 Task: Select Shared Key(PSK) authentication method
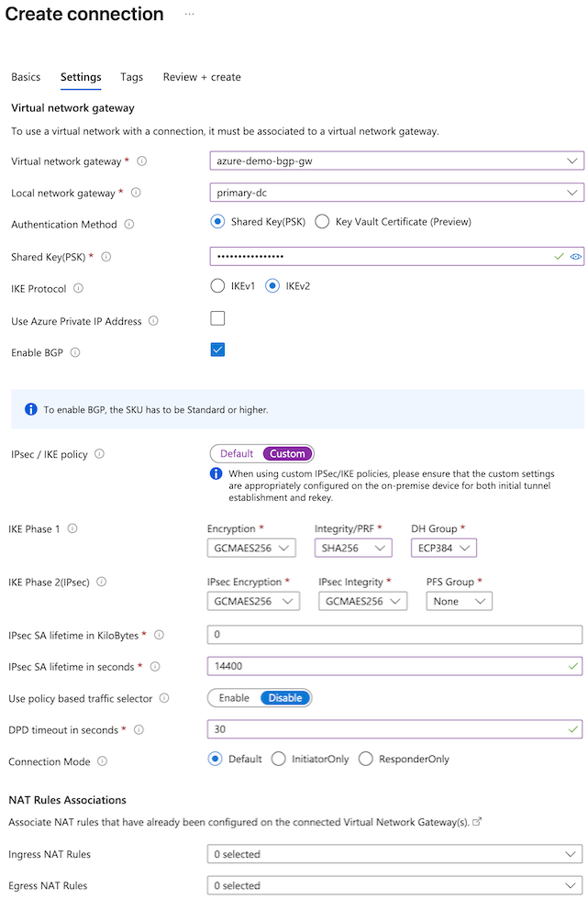[x=217, y=222]
